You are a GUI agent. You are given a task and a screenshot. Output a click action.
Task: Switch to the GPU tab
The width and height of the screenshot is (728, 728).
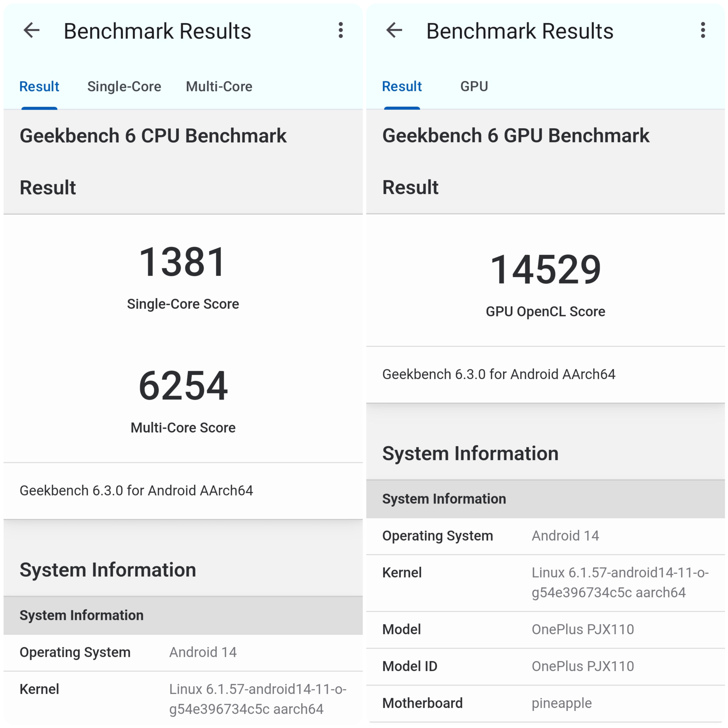click(x=474, y=87)
